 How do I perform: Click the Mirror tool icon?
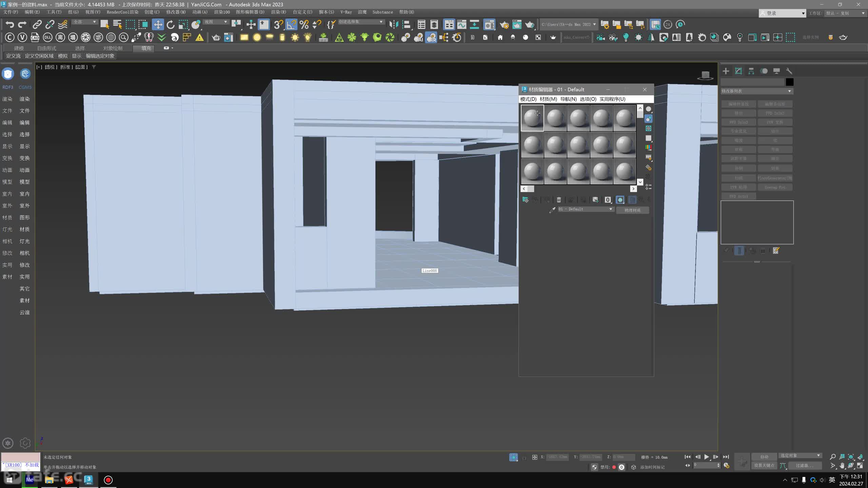click(x=394, y=24)
